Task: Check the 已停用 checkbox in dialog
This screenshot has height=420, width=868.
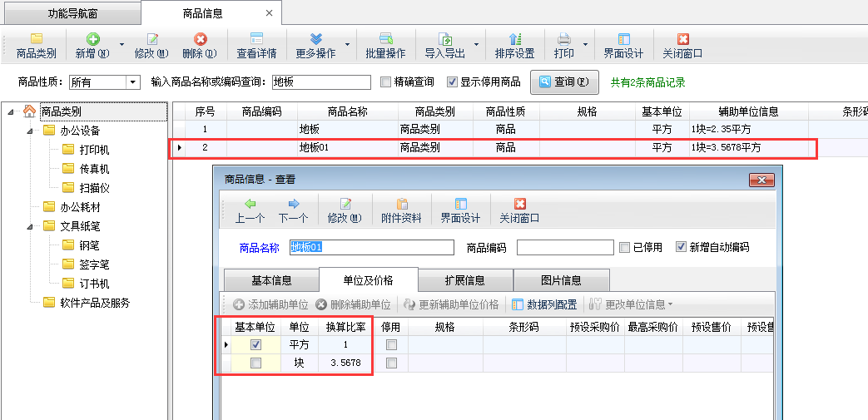Action: pyautogui.click(x=625, y=248)
